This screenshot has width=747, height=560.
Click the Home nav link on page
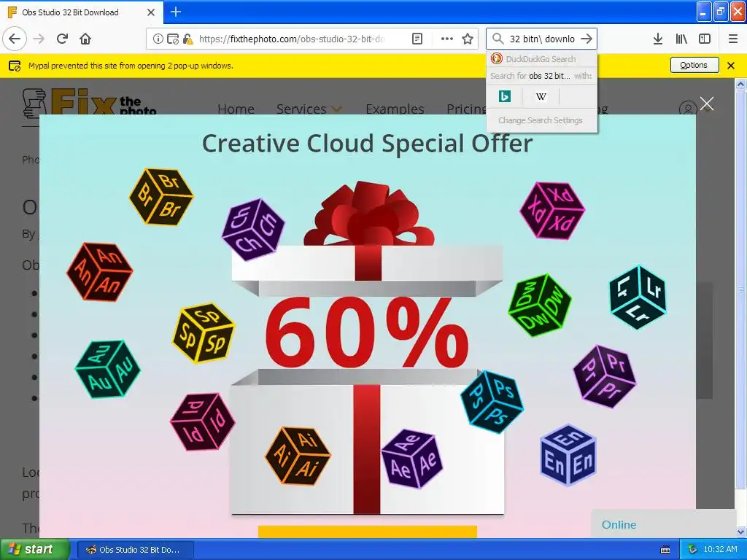(236, 109)
